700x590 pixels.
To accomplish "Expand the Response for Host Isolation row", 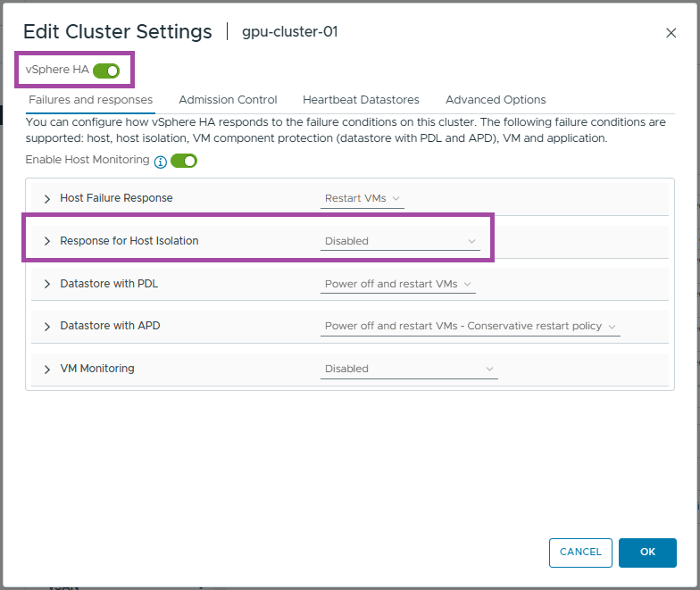I will pyautogui.click(x=47, y=241).
